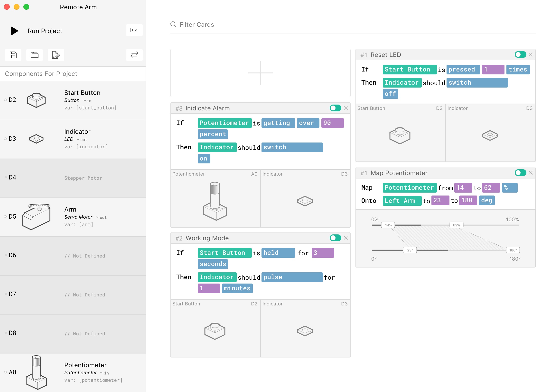Select the Start Button D2 component
This screenshot has width=560, height=392.
[x=73, y=100]
